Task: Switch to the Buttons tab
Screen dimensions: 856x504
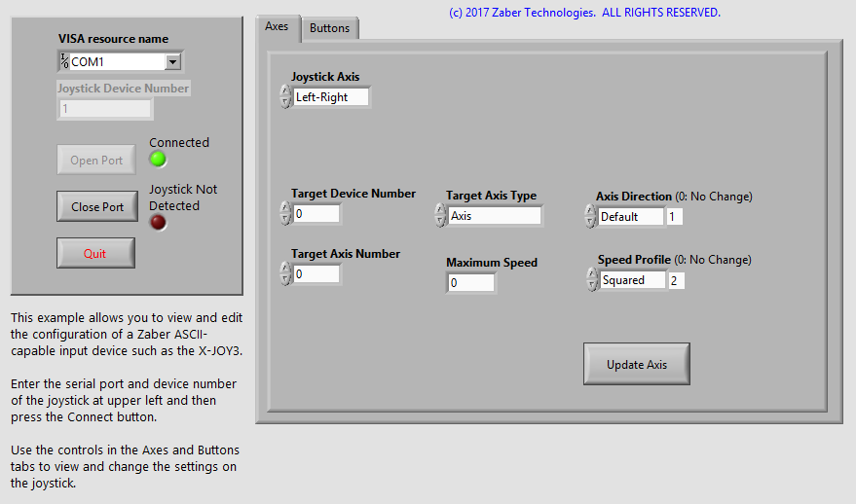Action: [330, 28]
